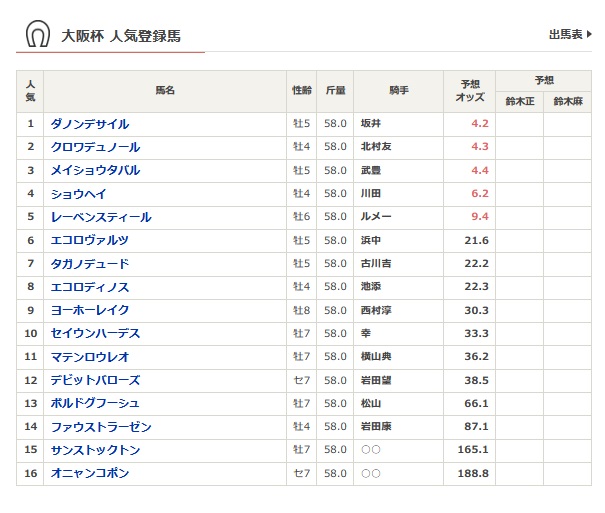Click the odds value 4.4
Screen dimensions: 605x513
(x=480, y=170)
